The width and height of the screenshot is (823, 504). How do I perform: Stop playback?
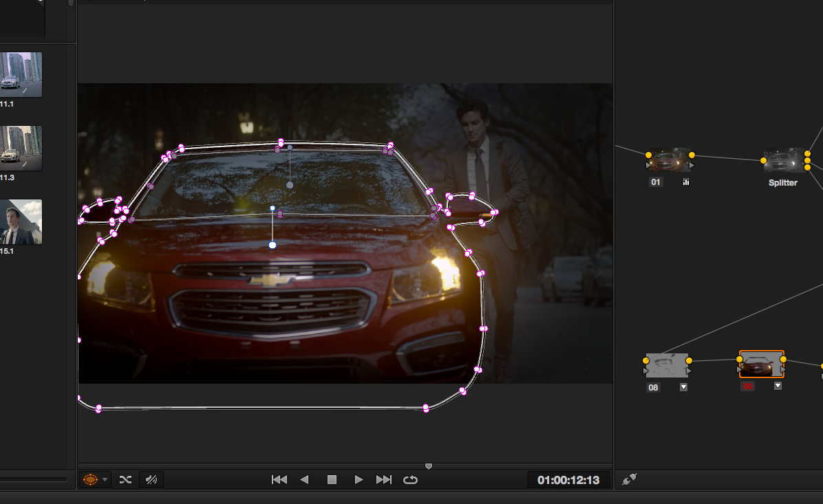pyautogui.click(x=332, y=479)
